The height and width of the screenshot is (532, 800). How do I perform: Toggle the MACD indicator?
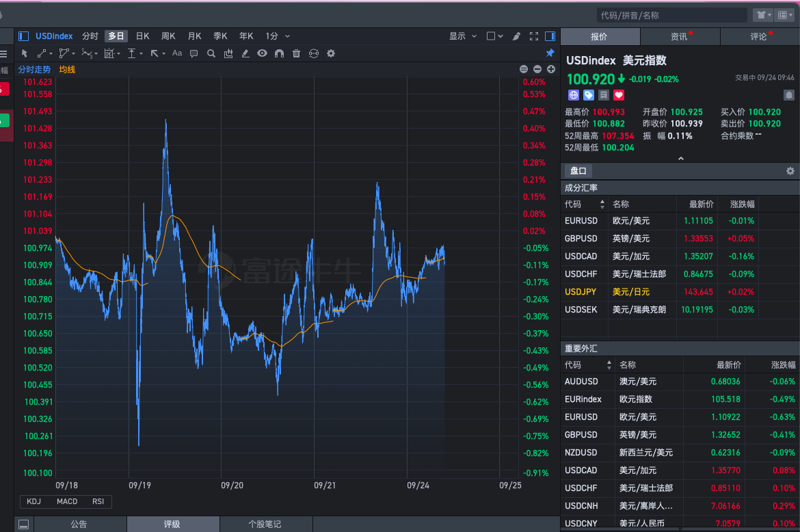tap(67, 501)
